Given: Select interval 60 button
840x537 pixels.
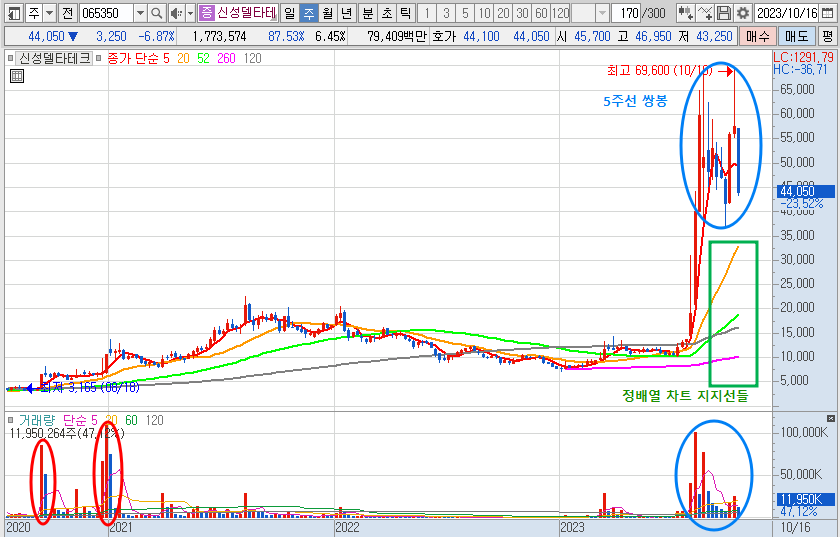Looking at the screenshot, I should pyautogui.click(x=542, y=13).
